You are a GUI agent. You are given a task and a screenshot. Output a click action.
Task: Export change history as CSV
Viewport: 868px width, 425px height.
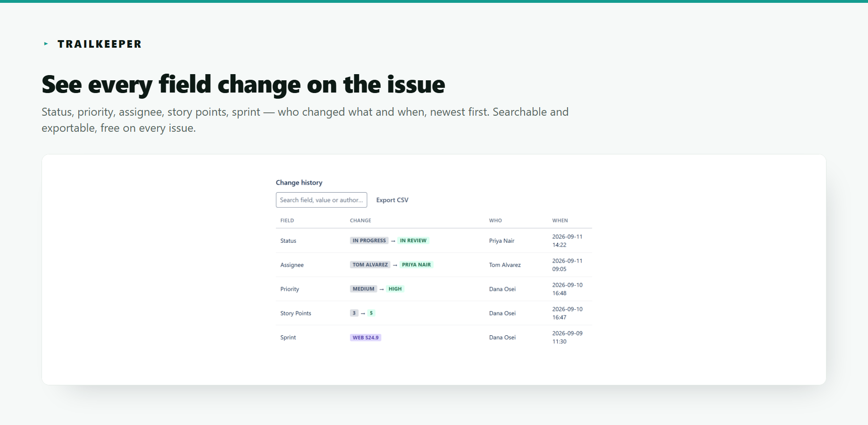pos(392,200)
